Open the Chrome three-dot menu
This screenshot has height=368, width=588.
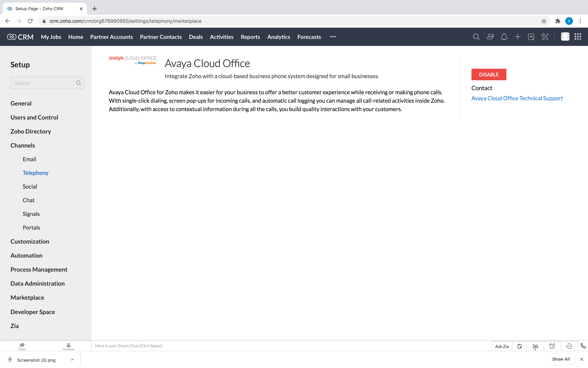[580, 21]
